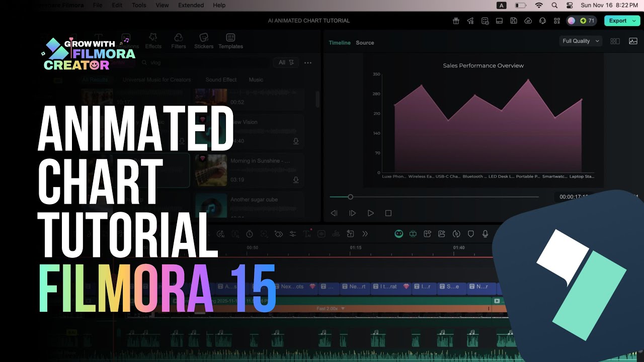Click the image replace icon in timeline toolbar
The height and width of the screenshot is (362, 644).
click(442, 234)
